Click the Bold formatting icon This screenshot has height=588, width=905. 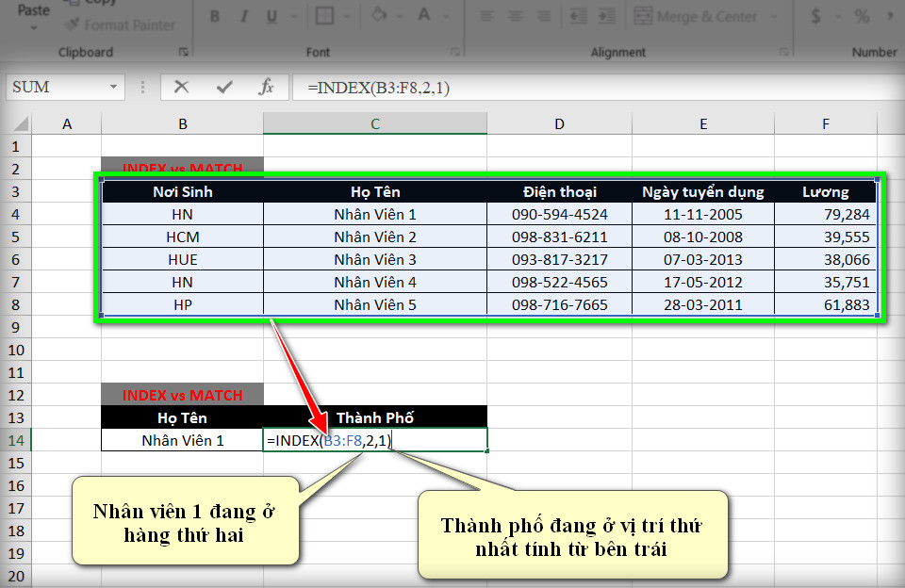tap(215, 16)
